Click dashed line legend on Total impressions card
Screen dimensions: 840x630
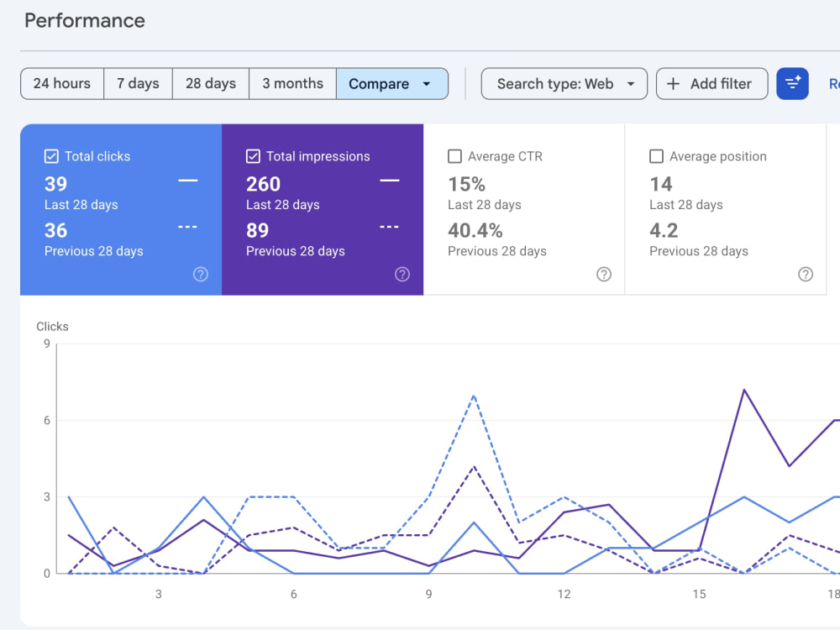coord(389,227)
